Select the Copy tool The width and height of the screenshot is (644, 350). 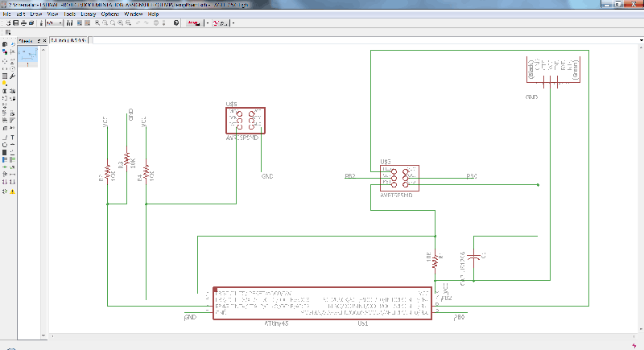click(x=12, y=60)
